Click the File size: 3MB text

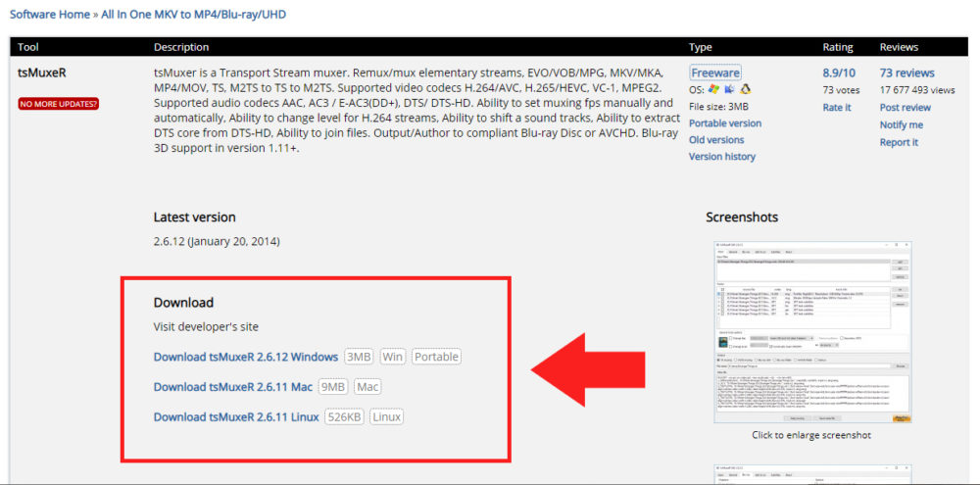pos(718,106)
